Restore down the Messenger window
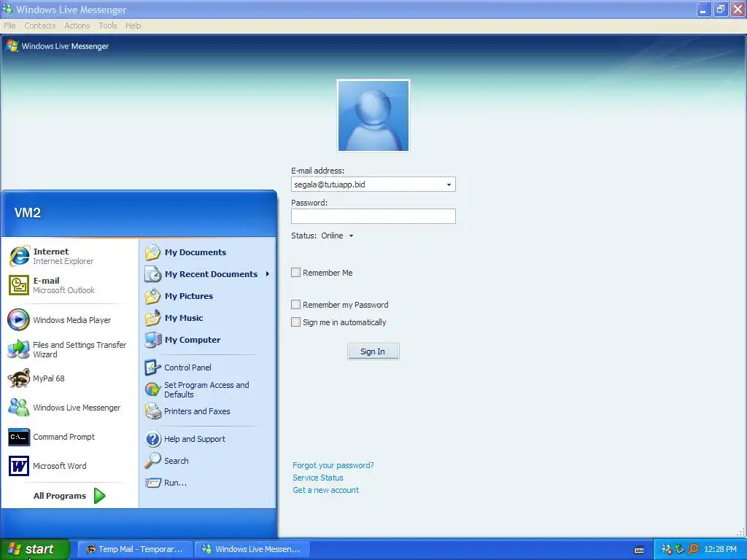Screen dimensions: 747x560 [x=721, y=9]
